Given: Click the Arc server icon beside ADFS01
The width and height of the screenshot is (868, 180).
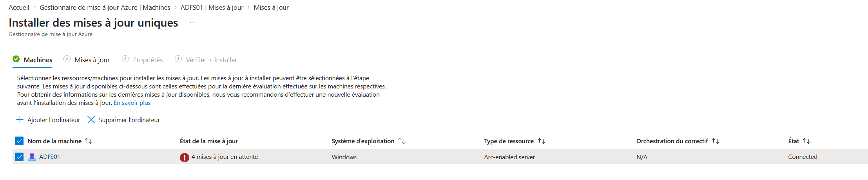Looking at the screenshot, I should [32, 157].
